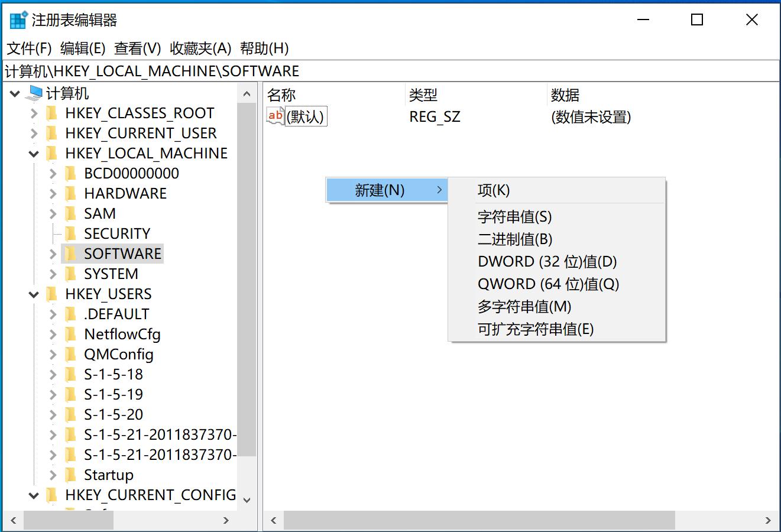The width and height of the screenshot is (781, 532).
Task: Select the computer icon next to 计算机
Action: pos(33,93)
